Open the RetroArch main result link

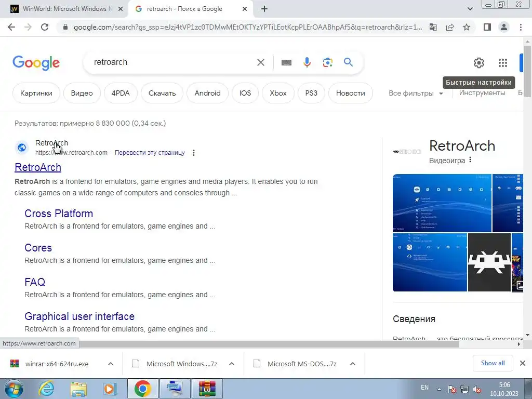point(38,167)
